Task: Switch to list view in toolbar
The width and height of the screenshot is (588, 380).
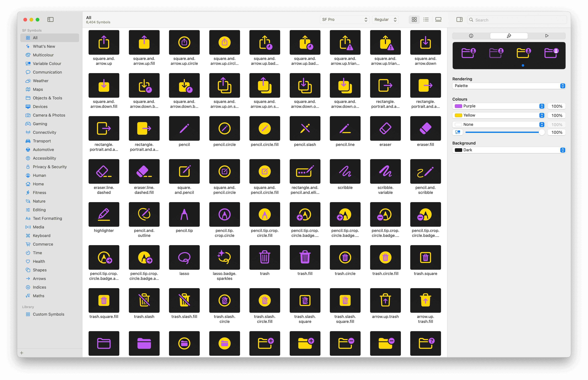Action: coord(426,20)
